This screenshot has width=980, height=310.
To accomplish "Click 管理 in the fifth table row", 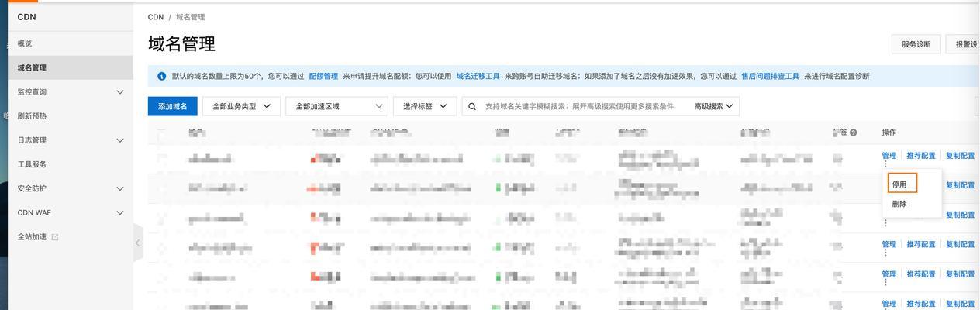I will (x=889, y=274).
